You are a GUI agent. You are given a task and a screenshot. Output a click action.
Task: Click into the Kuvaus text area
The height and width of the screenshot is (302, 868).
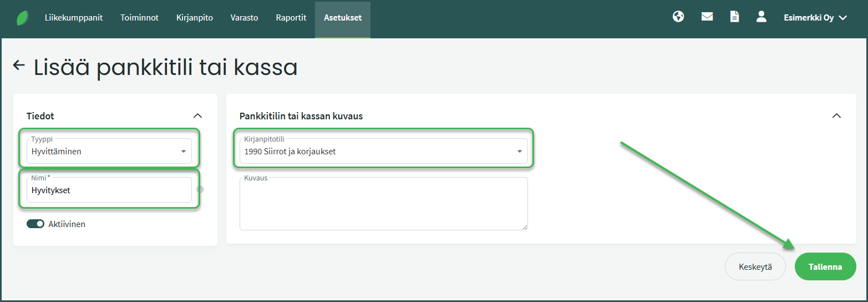pyautogui.click(x=383, y=204)
